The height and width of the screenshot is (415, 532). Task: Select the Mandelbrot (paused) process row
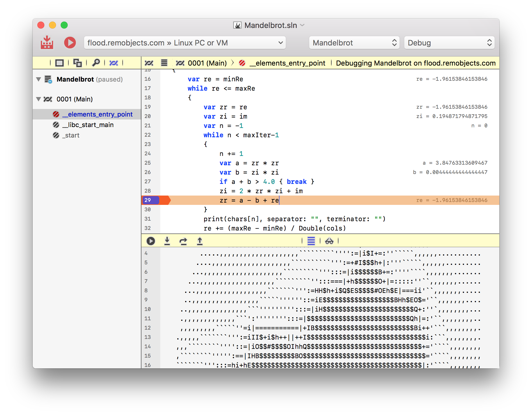pyautogui.click(x=87, y=79)
